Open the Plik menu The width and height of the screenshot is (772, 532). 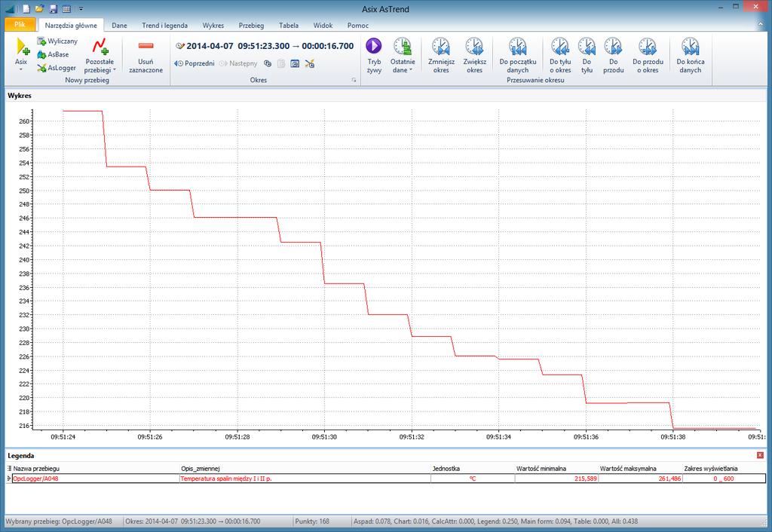tap(20, 24)
